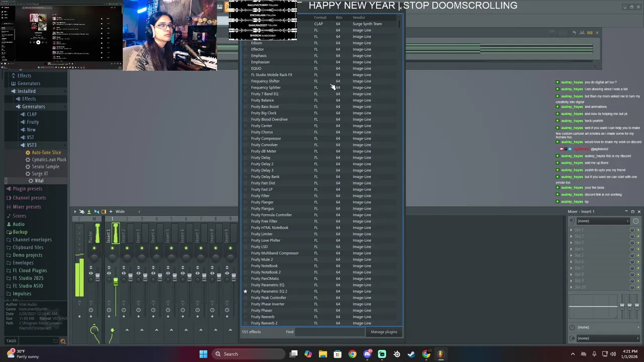Click the Insert 2 latency clock icon
644x362 pixels.
click(124, 310)
